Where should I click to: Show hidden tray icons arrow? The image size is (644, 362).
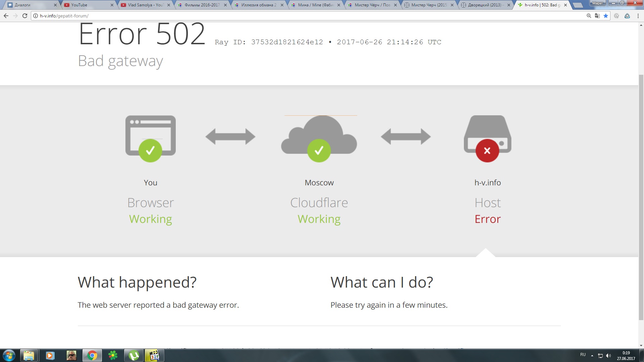pyautogui.click(x=592, y=356)
